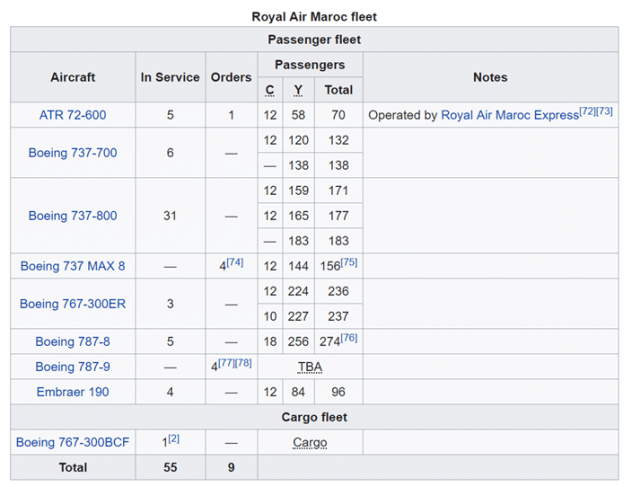632x487 pixels.
Task: Click total 132 for Boeing 737-700
Action: coord(339,140)
